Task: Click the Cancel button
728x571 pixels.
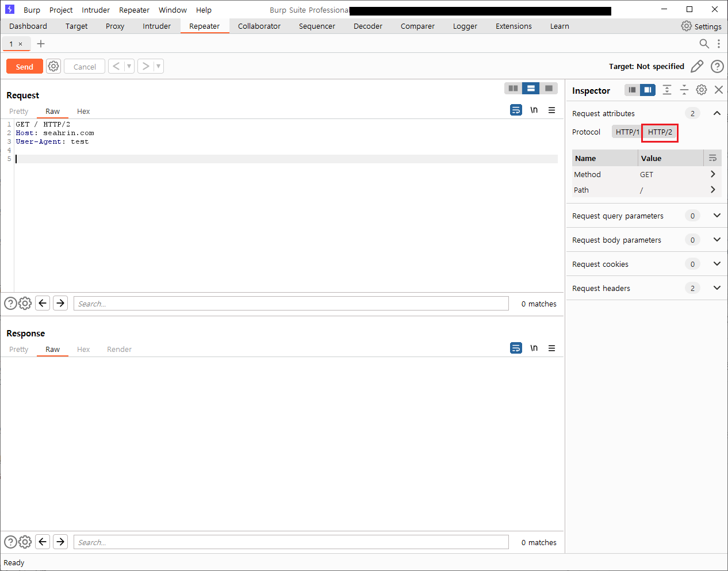Action: coord(85,67)
